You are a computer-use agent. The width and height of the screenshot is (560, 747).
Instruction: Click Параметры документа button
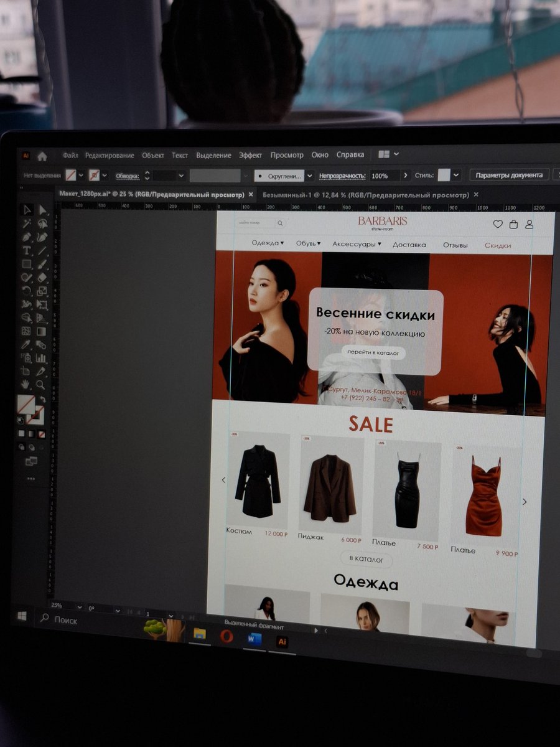pyautogui.click(x=509, y=175)
